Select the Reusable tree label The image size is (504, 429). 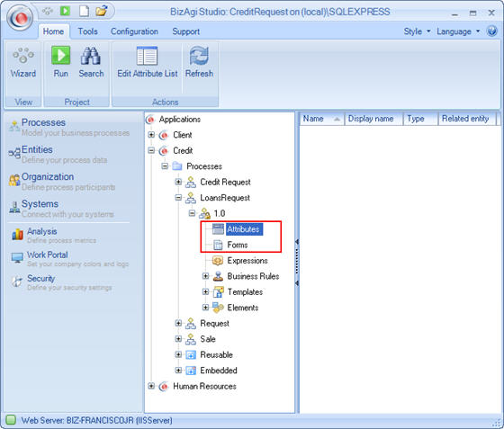pos(216,355)
